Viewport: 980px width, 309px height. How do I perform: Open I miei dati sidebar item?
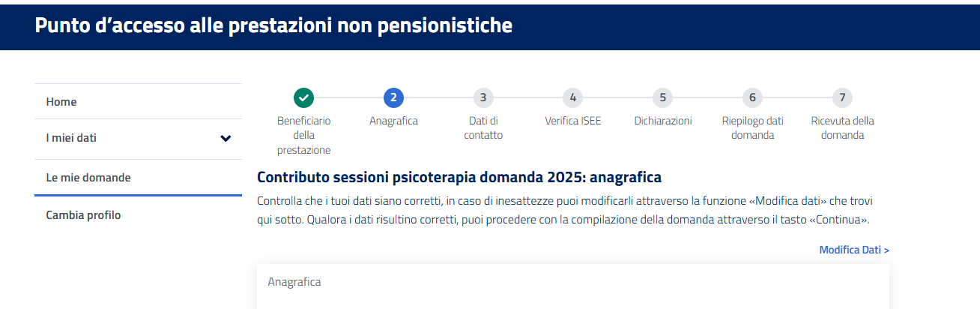tap(71, 138)
